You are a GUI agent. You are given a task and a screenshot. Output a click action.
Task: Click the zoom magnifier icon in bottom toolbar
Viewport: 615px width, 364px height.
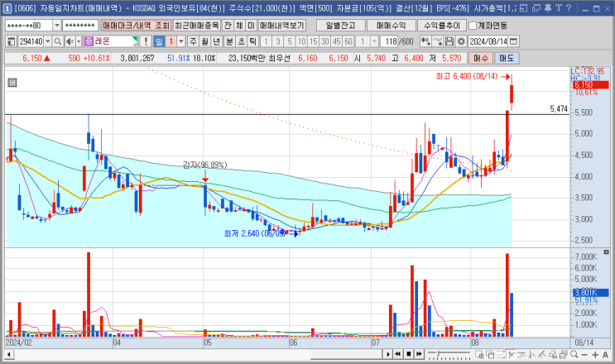click(574, 355)
